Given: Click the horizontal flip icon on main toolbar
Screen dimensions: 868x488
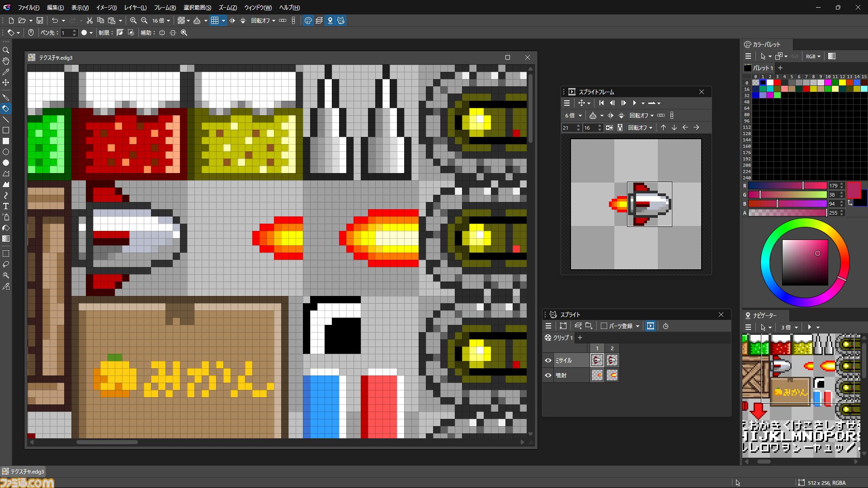Looking at the screenshot, I should click(x=232, y=20).
